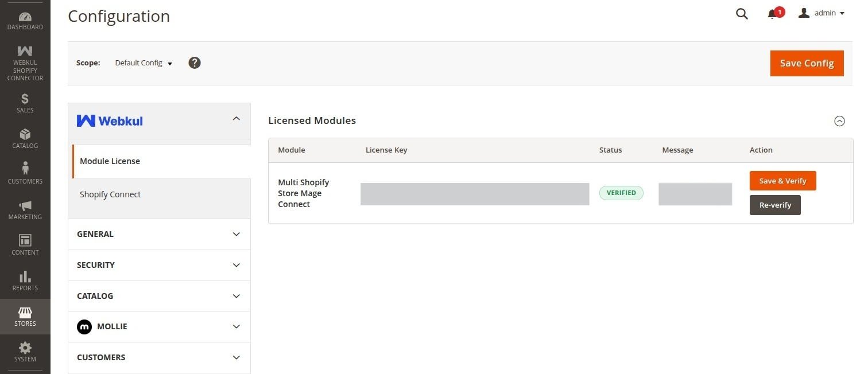Select the Module License tab item
Screen dimensions: 868x374
(x=161, y=161)
